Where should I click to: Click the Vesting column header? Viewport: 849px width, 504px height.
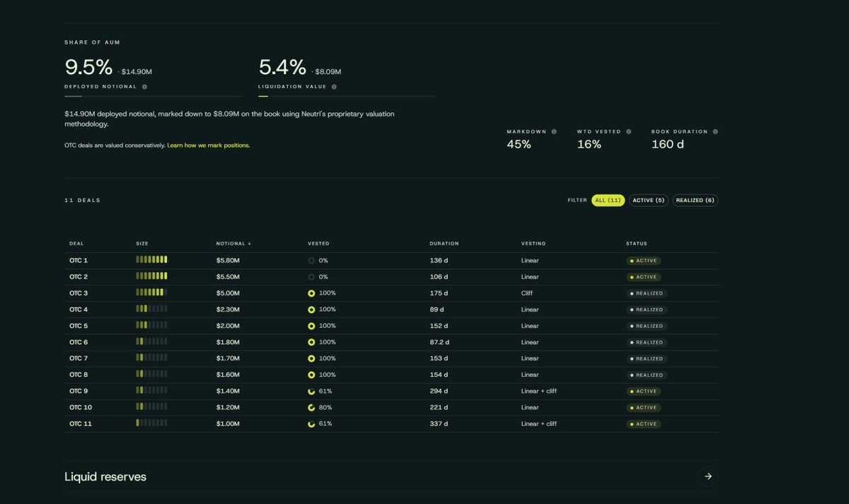click(533, 244)
